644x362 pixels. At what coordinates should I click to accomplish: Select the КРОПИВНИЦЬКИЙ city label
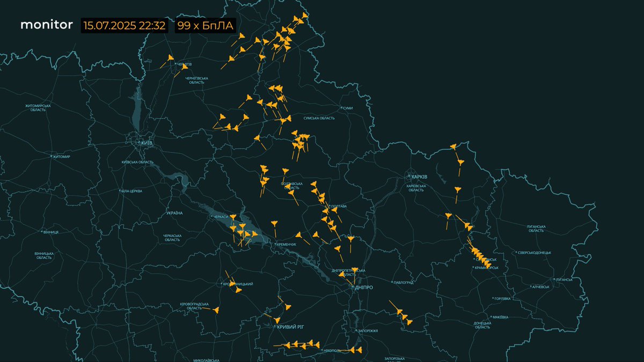[239, 284]
